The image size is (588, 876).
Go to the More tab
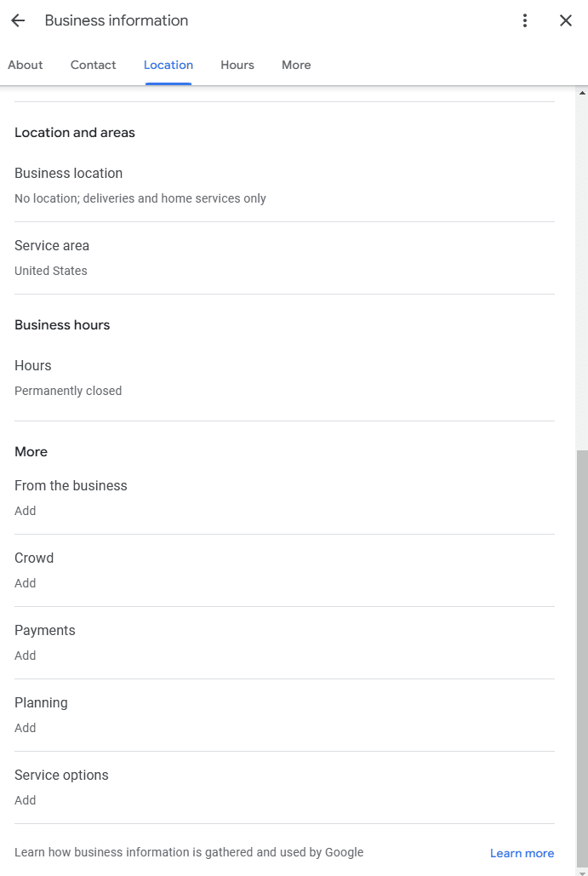(x=296, y=65)
